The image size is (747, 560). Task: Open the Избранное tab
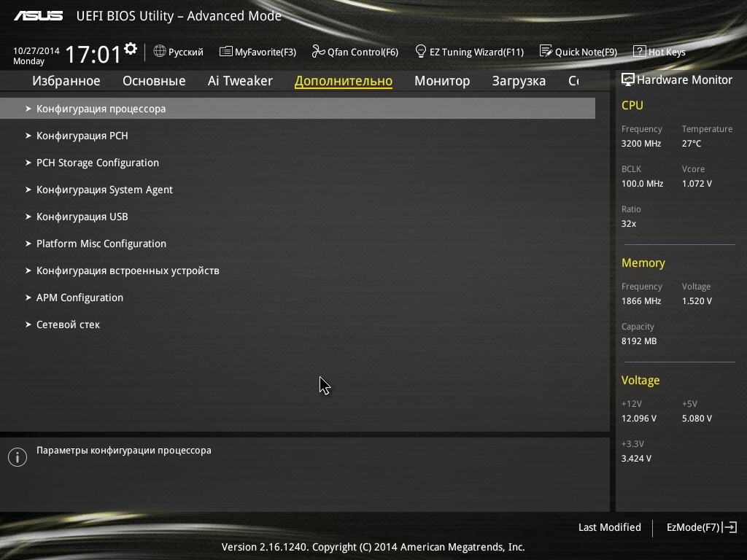tap(66, 81)
